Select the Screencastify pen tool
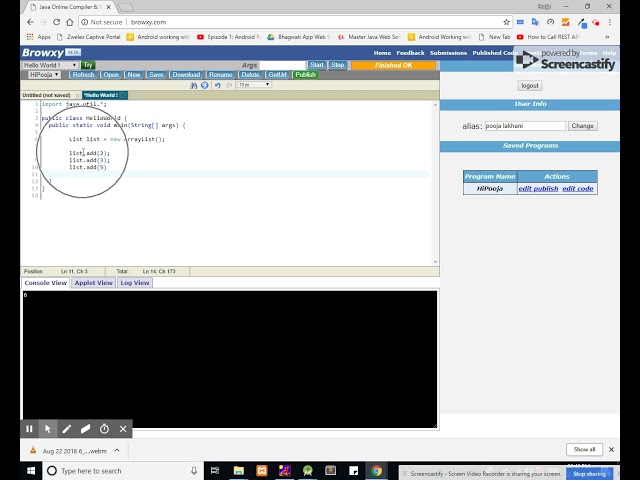Viewport: 640px width, 480px height. coord(67,429)
